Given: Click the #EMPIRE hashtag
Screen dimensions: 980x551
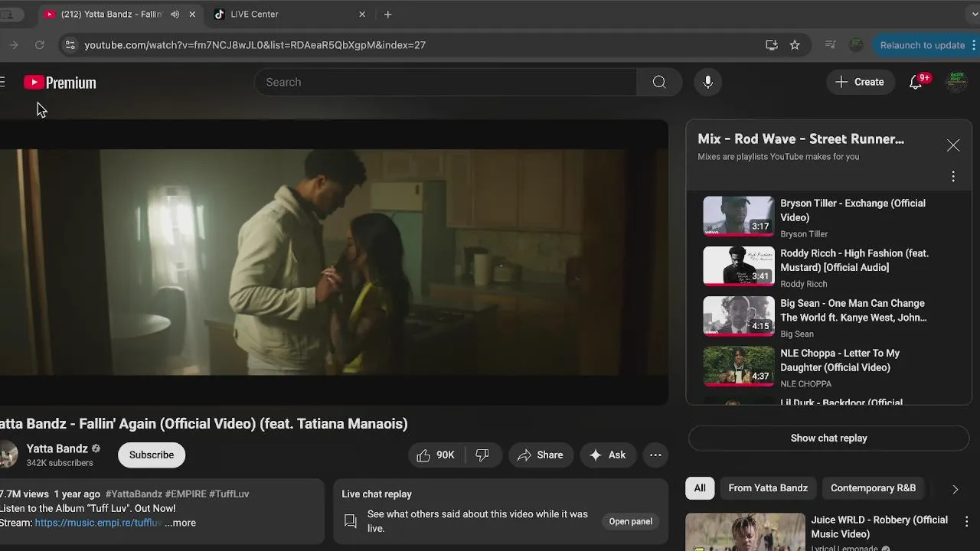Looking at the screenshot, I should [x=186, y=494].
